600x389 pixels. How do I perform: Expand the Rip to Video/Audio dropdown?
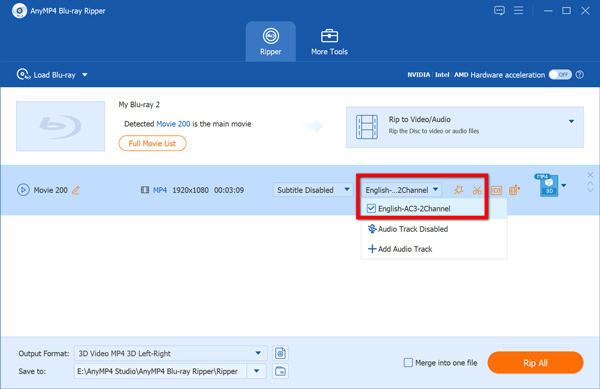point(571,121)
